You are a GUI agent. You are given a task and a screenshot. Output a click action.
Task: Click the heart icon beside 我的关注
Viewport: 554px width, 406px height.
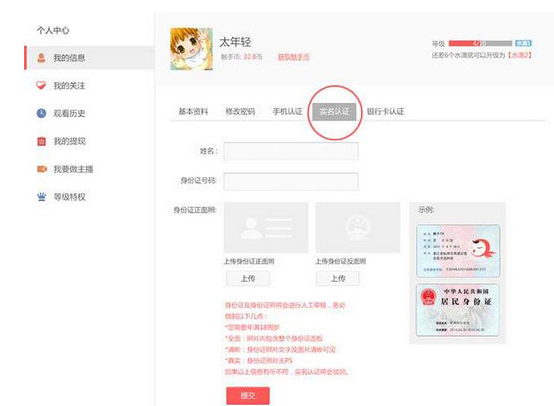[41, 85]
